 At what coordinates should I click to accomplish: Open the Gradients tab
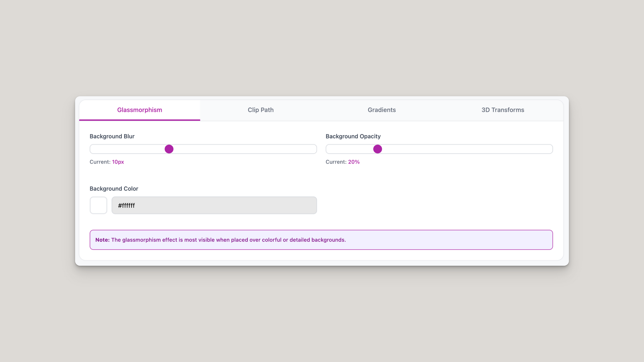382,110
